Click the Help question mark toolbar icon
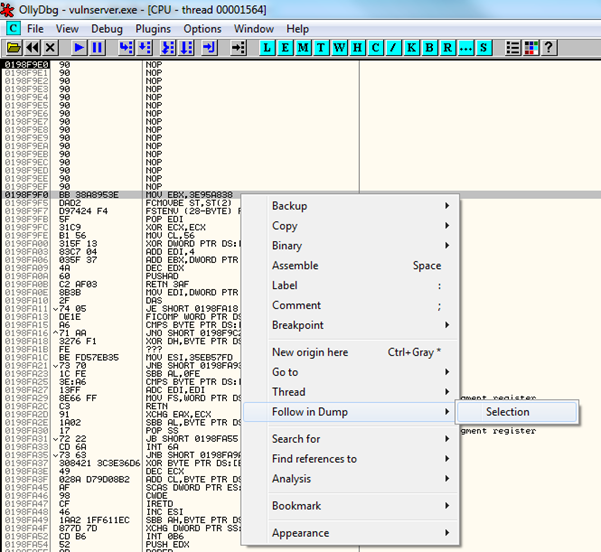Viewport: 601px width, 552px height. coord(549,47)
